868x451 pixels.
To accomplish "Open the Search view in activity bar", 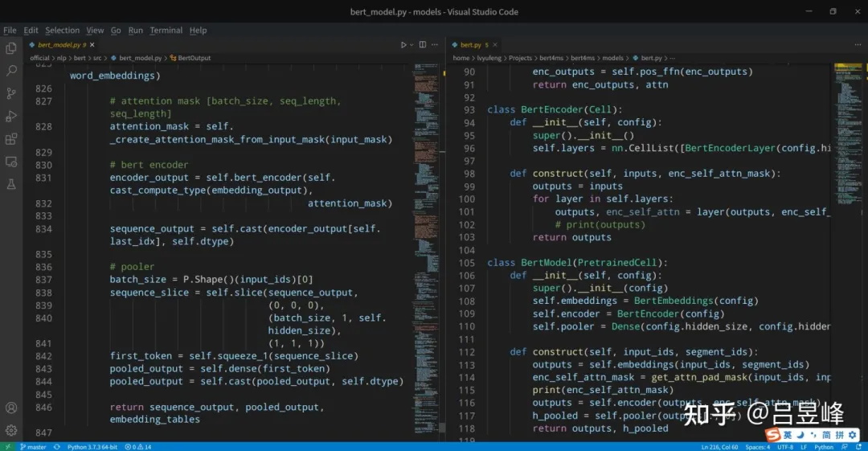I will click(x=11, y=71).
